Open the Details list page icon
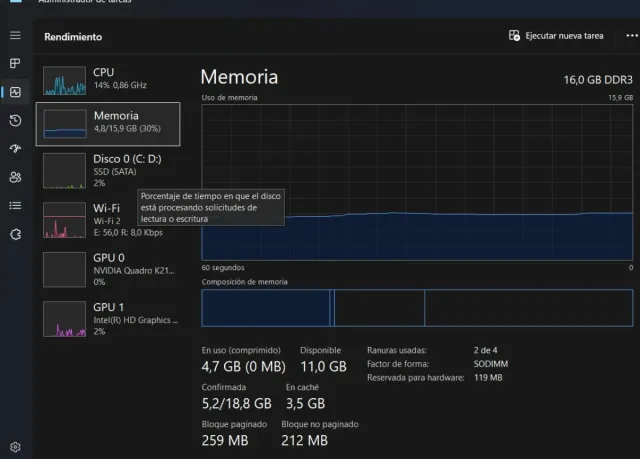The height and width of the screenshot is (459, 640). coord(15,205)
